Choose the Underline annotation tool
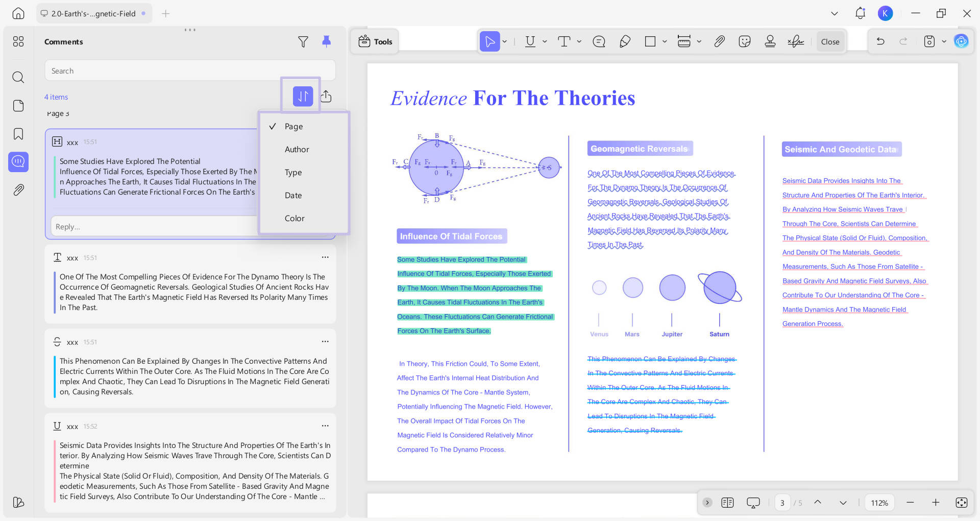980x521 pixels. coord(530,41)
